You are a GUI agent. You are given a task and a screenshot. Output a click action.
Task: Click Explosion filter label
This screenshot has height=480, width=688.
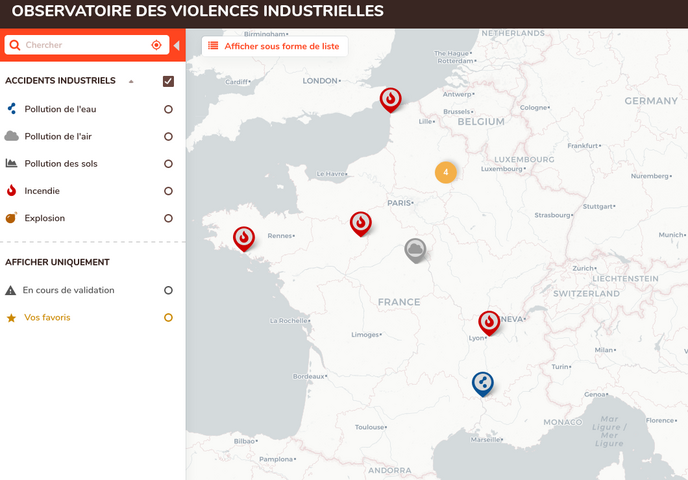point(44,218)
